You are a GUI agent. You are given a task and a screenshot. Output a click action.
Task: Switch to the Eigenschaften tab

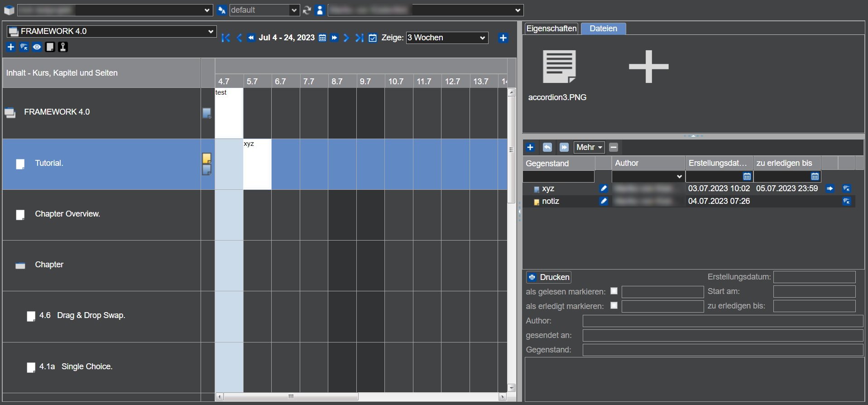551,29
